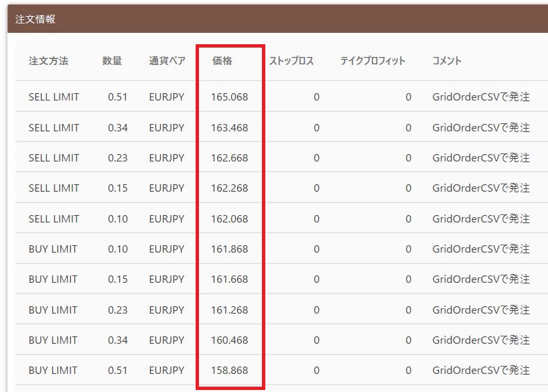Image resolution: width=548 pixels, height=392 pixels.
Task: Click quantity 0.51 in the 165.068 row
Action: [x=117, y=97]
